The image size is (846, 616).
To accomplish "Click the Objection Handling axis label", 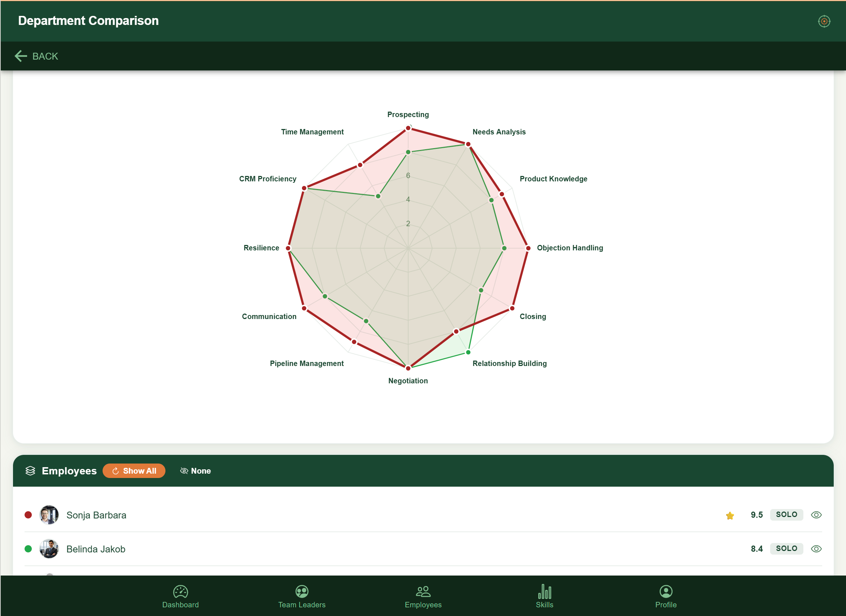I will point(570,248).
